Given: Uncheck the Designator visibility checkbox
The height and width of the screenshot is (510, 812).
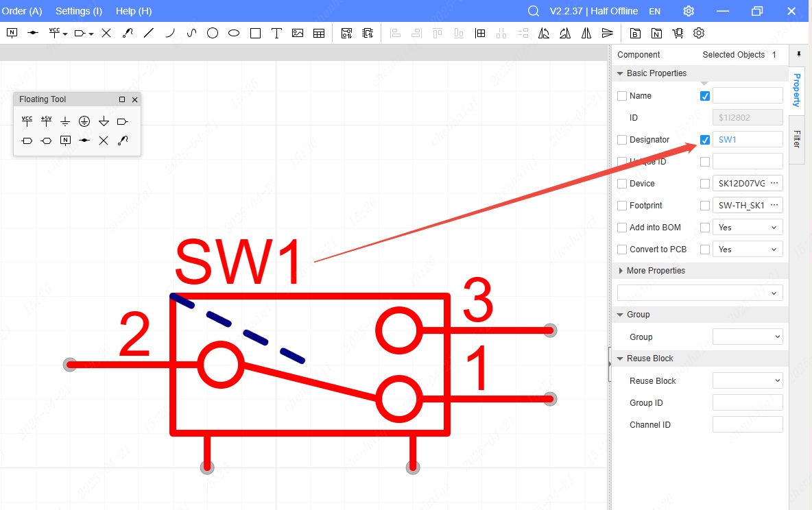Looking at the screenshot, I should tap(704, 140).
